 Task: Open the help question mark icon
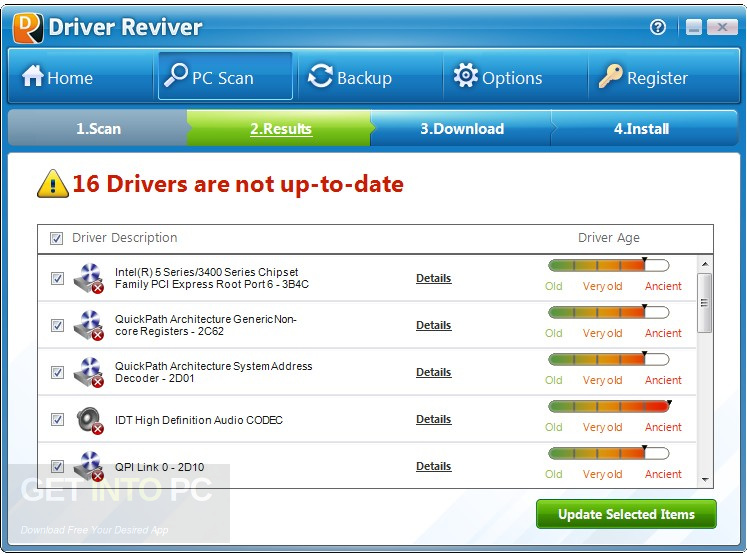tap(658, 27)
